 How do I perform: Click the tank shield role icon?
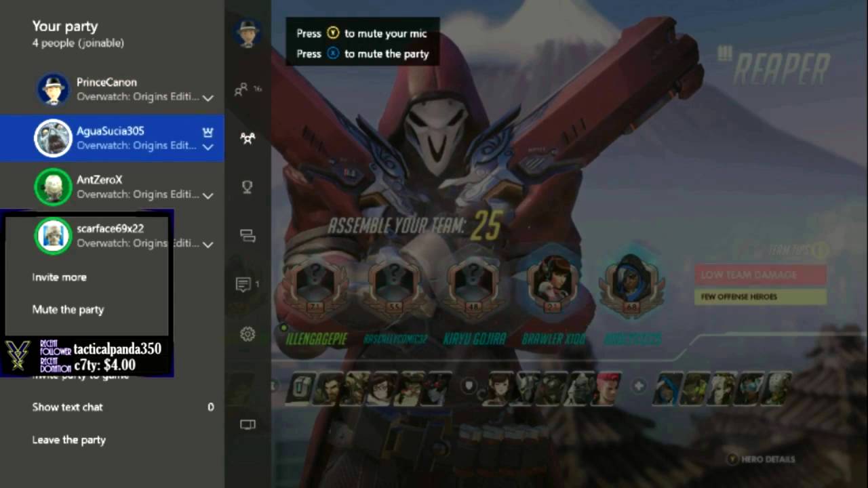pos(469,386)
